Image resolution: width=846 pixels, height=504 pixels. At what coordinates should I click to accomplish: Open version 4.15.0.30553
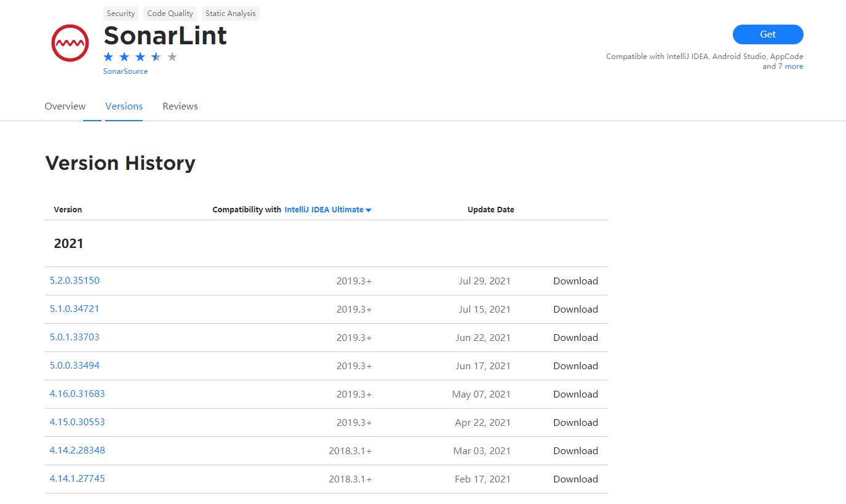[78, 422]
